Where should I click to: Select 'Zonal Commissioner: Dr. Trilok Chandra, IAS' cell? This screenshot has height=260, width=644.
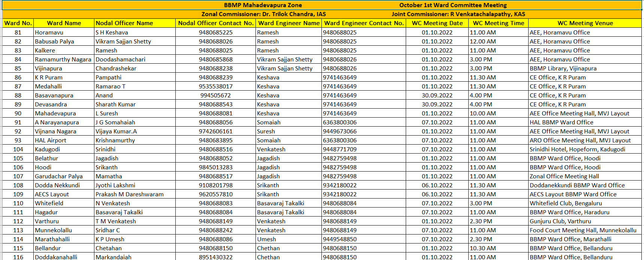pyautogui.click(x=264, y=14)
